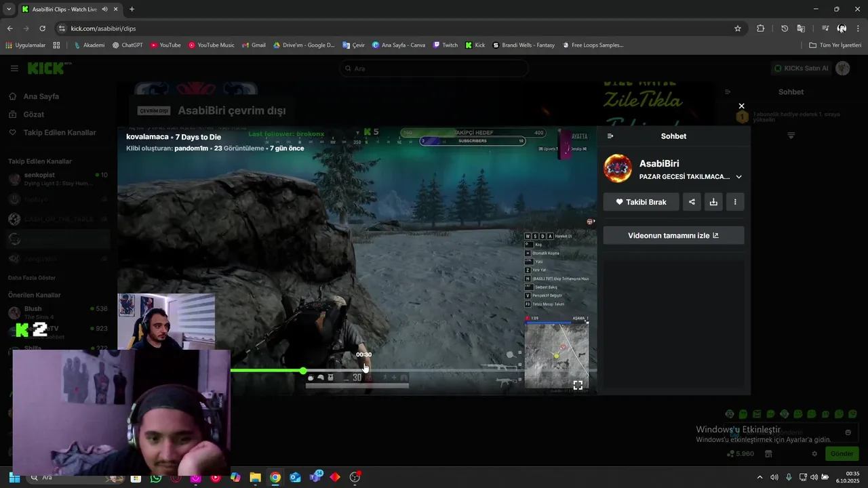Toggle fullscreen on the clip player
Viewport: 868px width, 488px height.
pyautogui.click(x=578, y=385)
